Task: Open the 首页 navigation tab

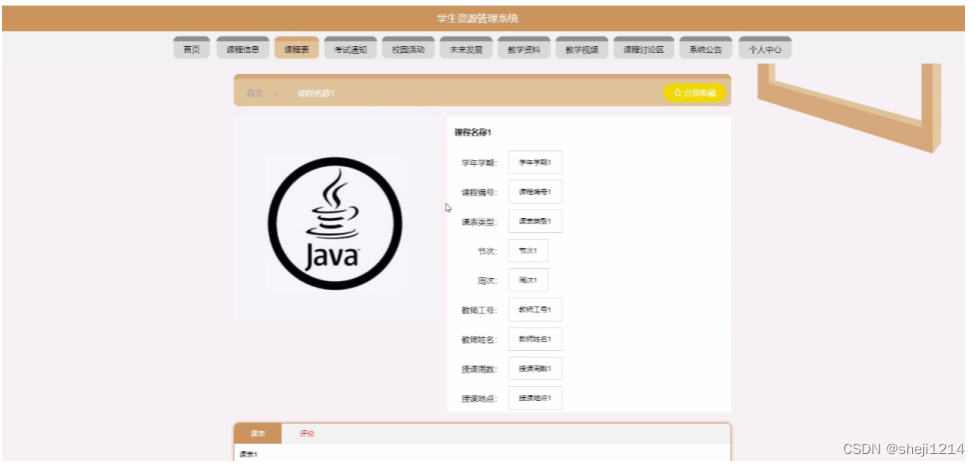Action: (x=191, y=49)
